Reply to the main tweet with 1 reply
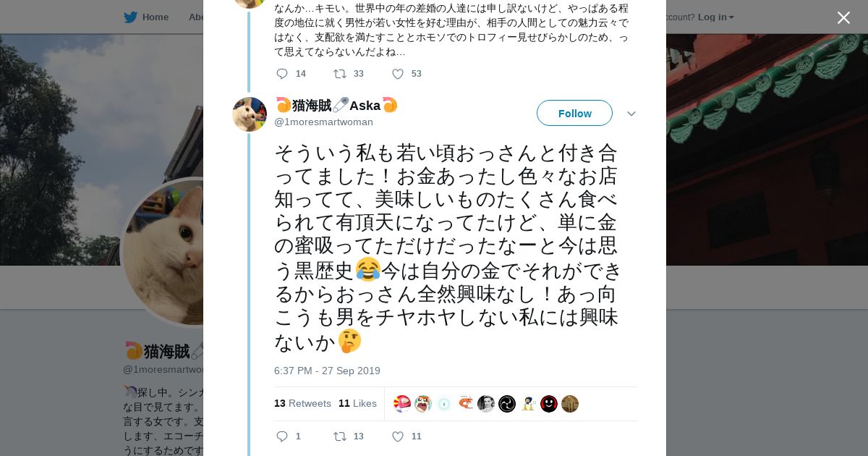This screenshot has height=456, width=868. (282, 436)
